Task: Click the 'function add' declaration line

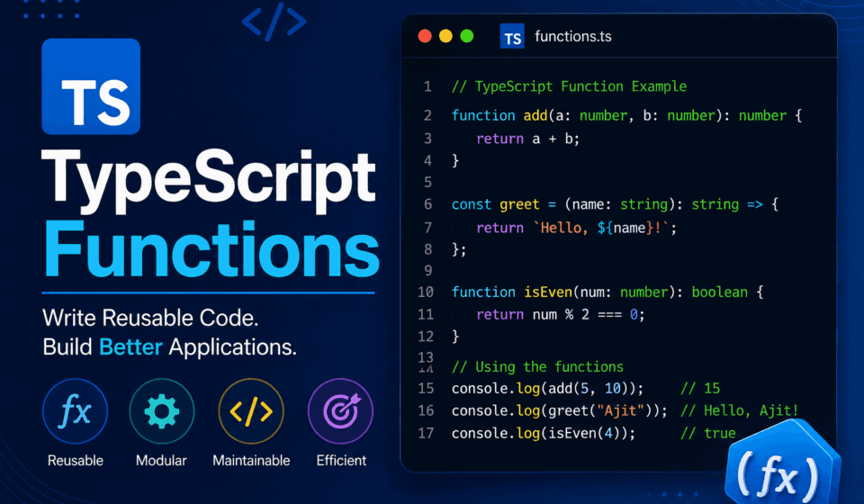Action: [x=626, y=116]
